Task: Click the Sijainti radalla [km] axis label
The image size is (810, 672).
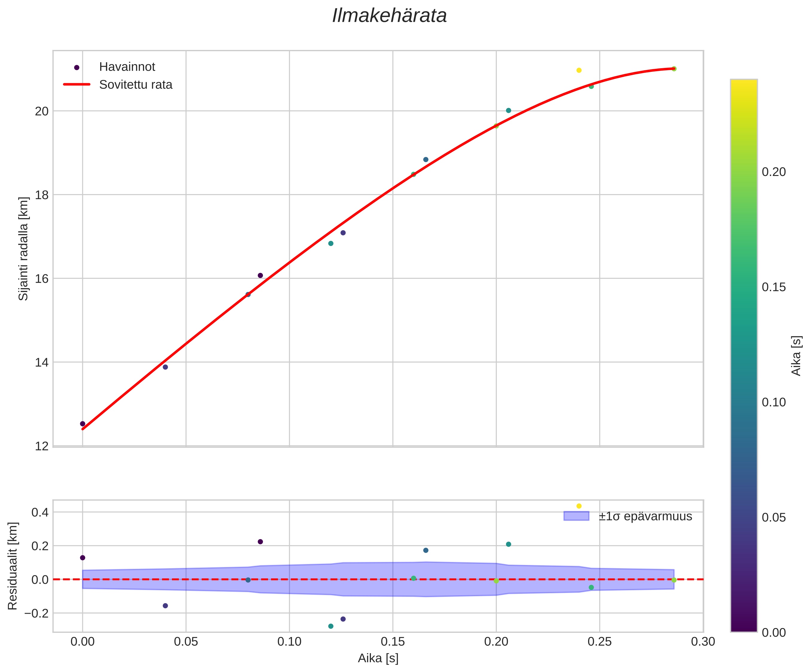Action: pyautogui.click(x=24, y=249)
